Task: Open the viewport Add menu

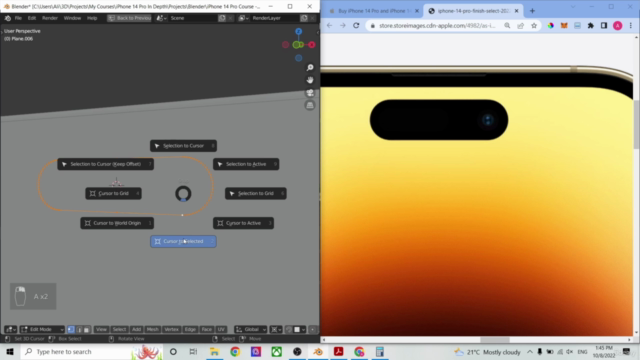Action: 136,329
